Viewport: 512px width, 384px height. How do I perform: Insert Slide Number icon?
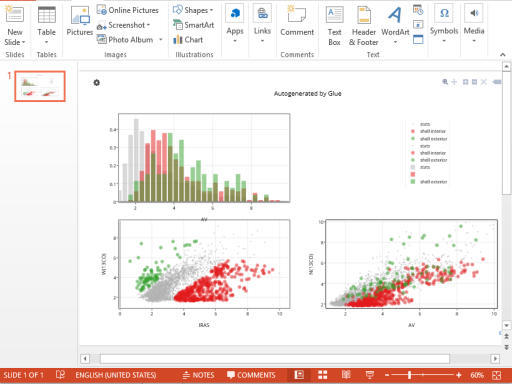point(418,25)
